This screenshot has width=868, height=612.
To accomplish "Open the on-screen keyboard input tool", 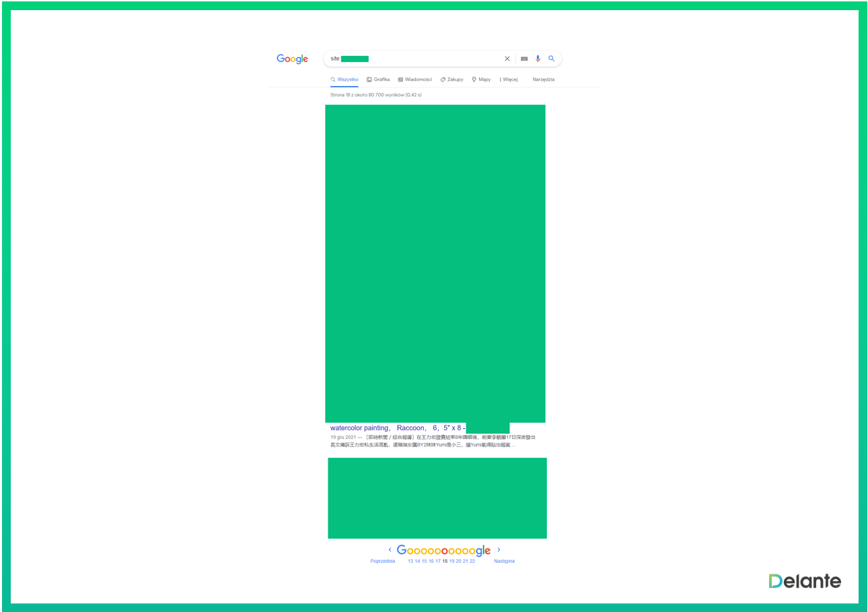I will [x=524, y=59].
